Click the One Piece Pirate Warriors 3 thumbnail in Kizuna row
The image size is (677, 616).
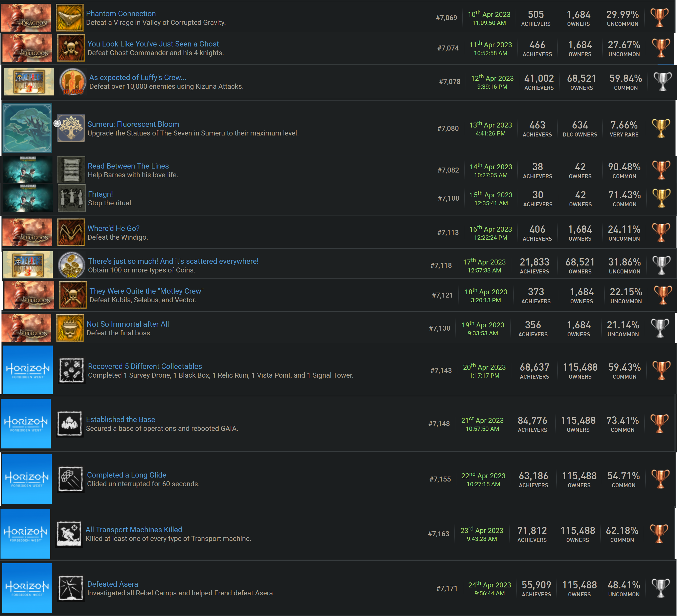click(29, 82)
